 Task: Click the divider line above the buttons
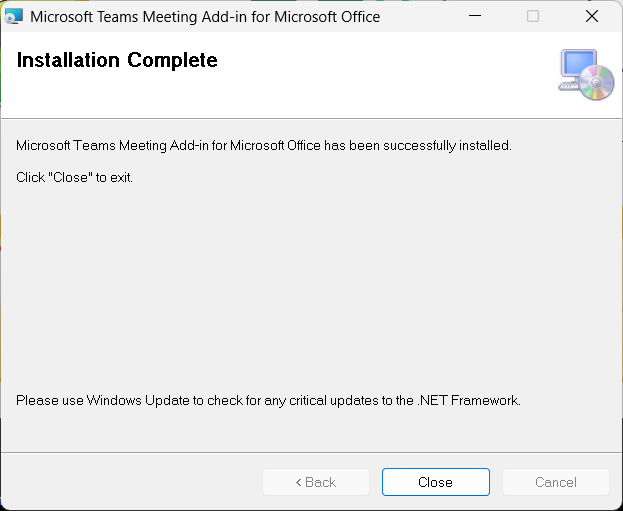click(310, 452)
